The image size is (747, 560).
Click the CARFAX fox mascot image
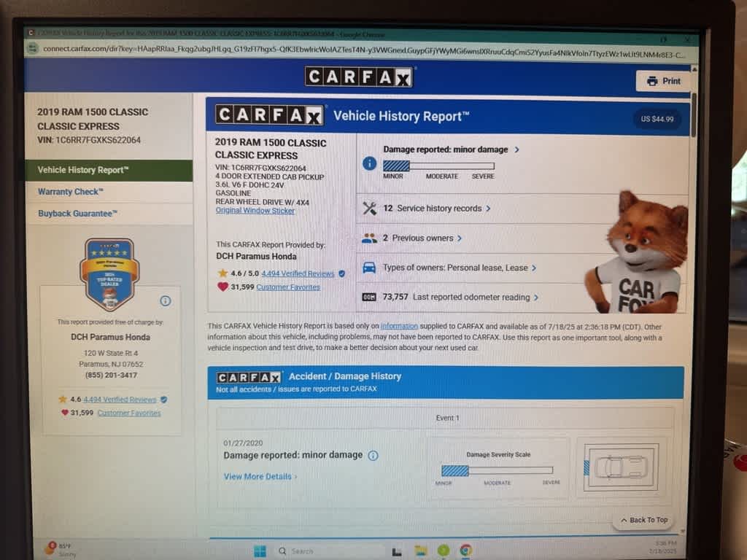pyautogui.click(x=636, y=252)
